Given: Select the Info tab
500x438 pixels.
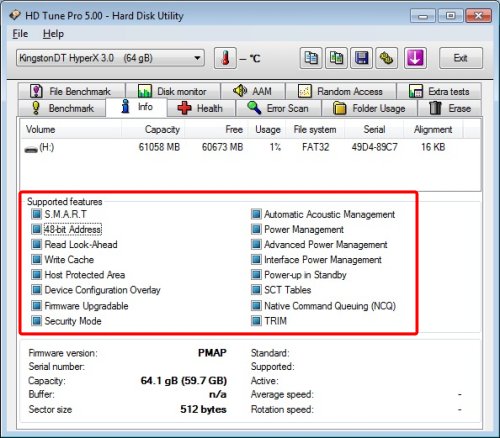Looking at the screenshot, I should coord(136,107).
